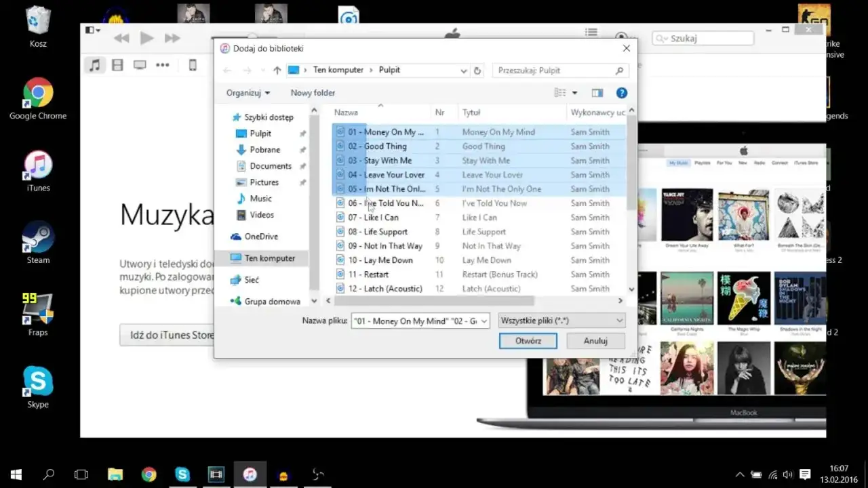868x488 pixels.
Task: Rewind to previous track in iTunes
Action: pyautogui.click(x=122, y=39)
